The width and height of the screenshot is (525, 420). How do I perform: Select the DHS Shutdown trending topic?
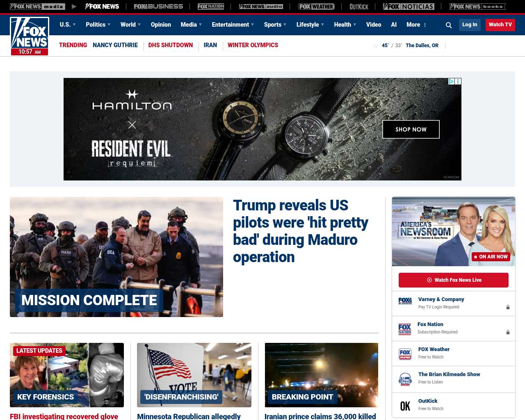tap(171, 45)
